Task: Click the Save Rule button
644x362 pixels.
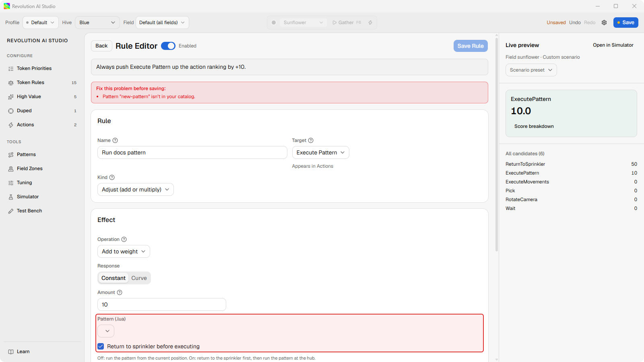Action: pyautogui.click(x=471, y=46)
